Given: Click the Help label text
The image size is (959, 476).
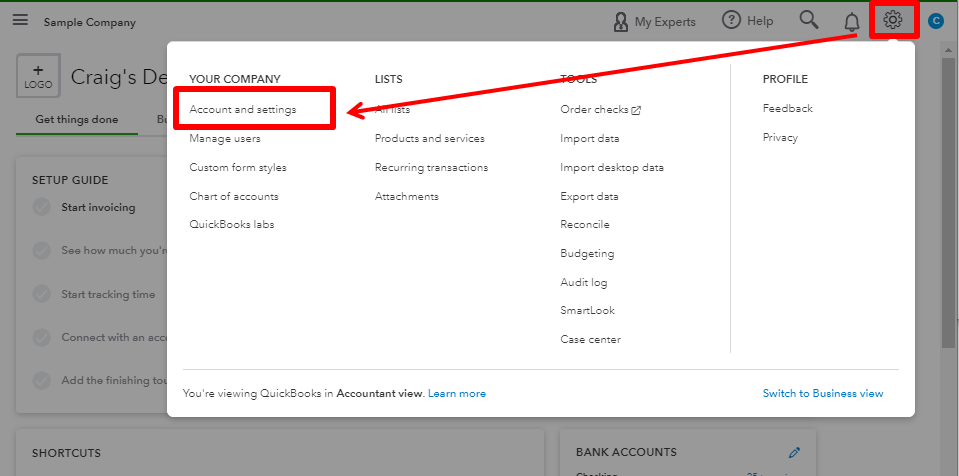Looking at the screenshot, I should 760,21.
